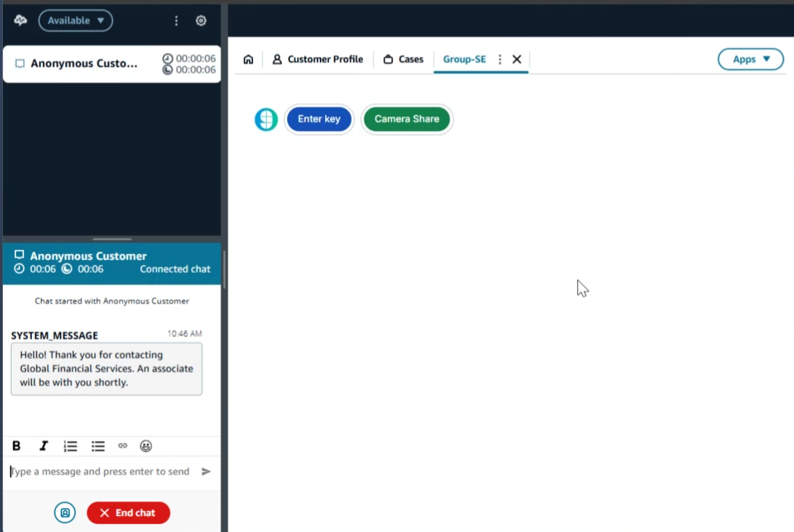The height and width of the screenshot is (532, 794).
Task: Click the cloud phone icon at top left
Action: 20,20
